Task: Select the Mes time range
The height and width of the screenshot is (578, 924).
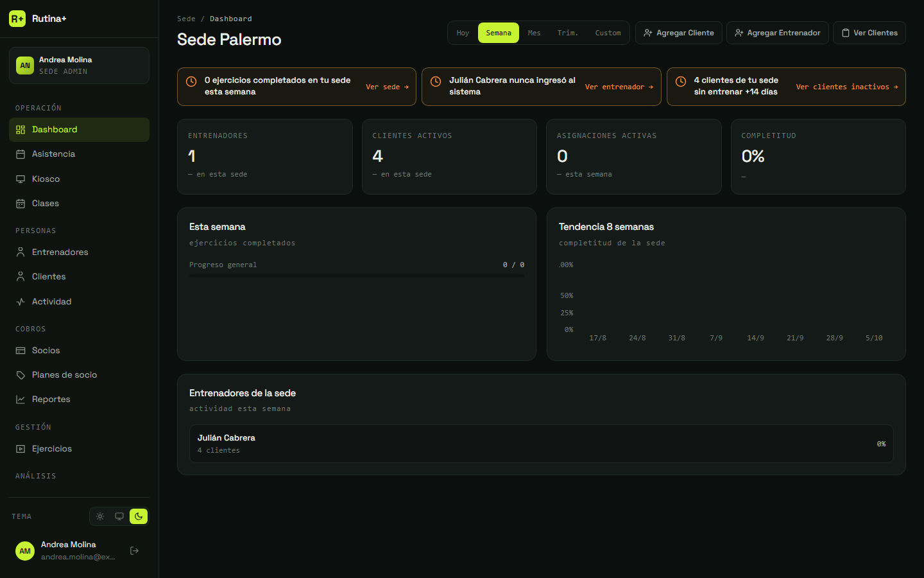Action: 535,33
